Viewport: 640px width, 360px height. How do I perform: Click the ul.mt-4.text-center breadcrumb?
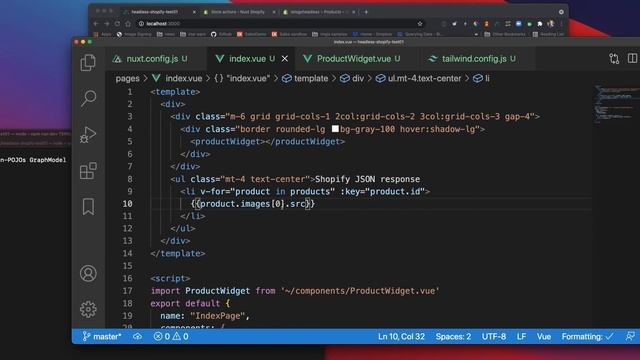tap(418, 78)
